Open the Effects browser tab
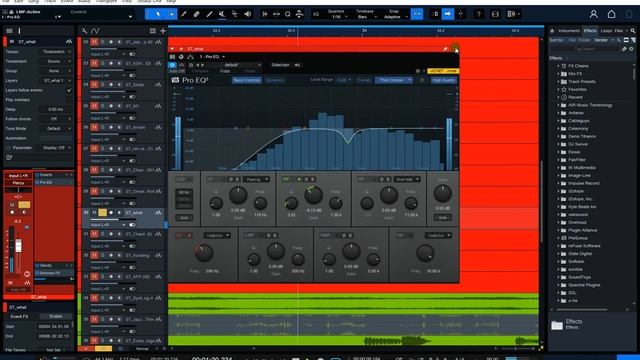 coord(590,31)
